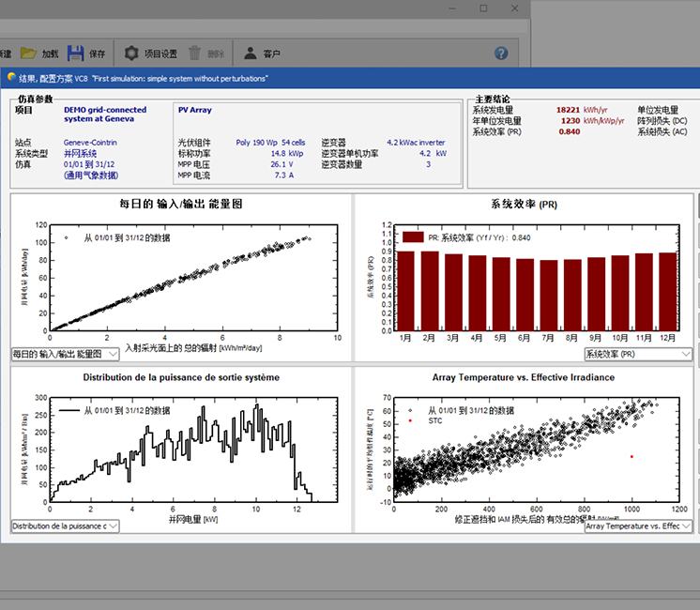The height and width of the screenshot is (610, 700).
Task: Minimize the background window
Action: tap(452, 8)
